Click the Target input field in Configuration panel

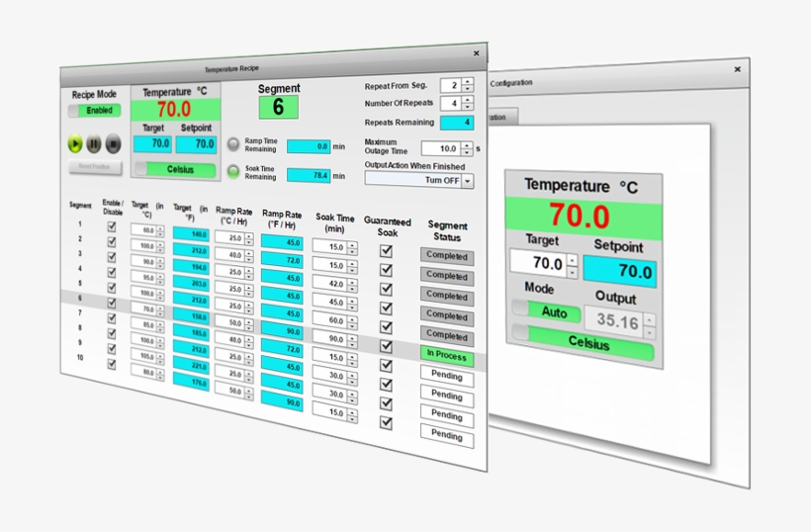(537, 264)
